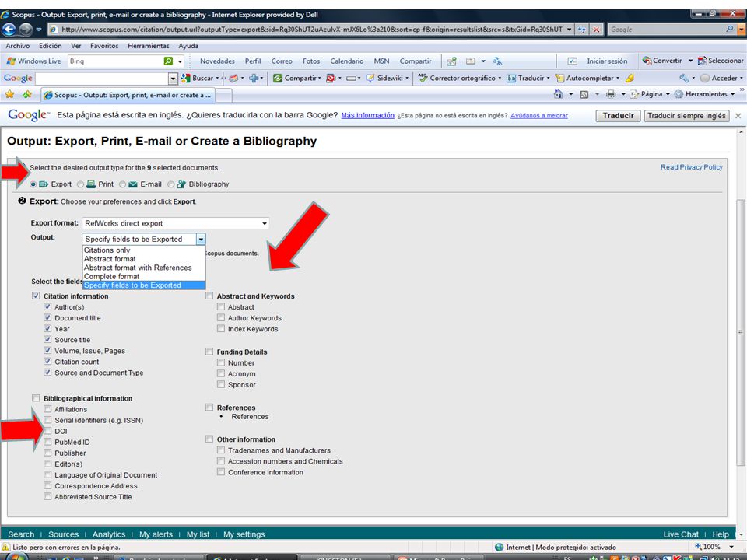The height and width of the screenshot is (560, 747).
Task: Click the Herramientas gear icon in command bar
Action: [679, 94]
